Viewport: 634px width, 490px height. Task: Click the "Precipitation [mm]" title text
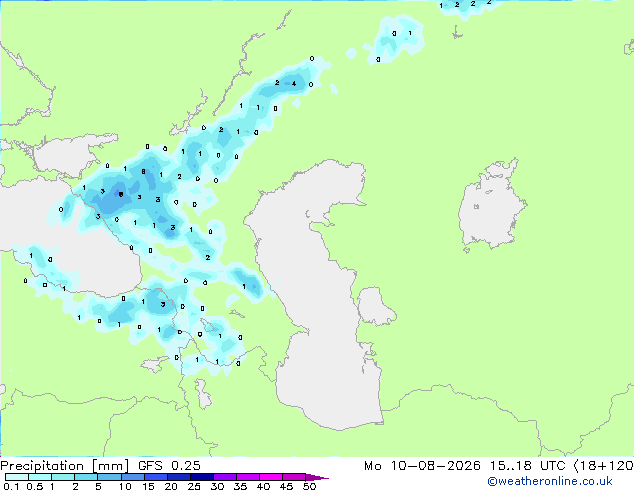64,466
